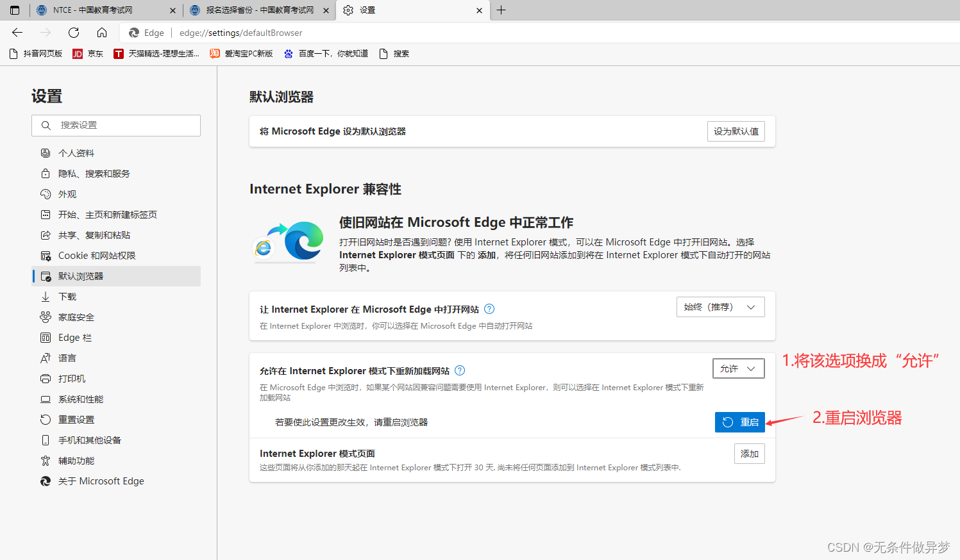Click the blue 重启 button
This screenshot has width=960, height=560.
tap(740, 422)
